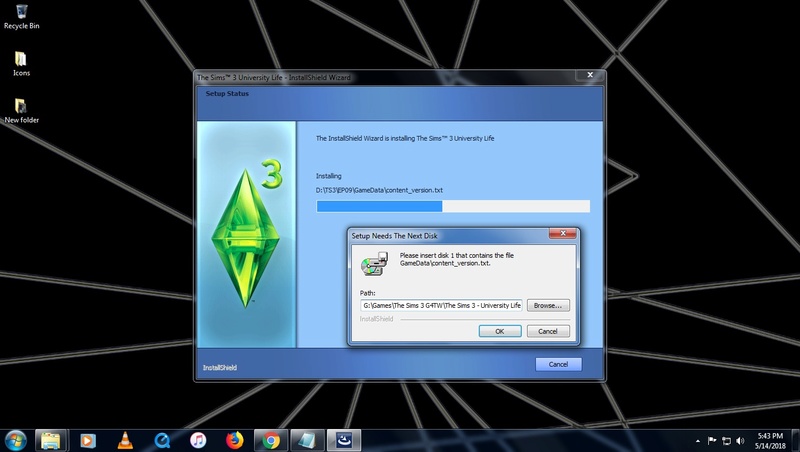
Task: Click the disk and CD icon in dialog
Action: [x=374, y=263]
